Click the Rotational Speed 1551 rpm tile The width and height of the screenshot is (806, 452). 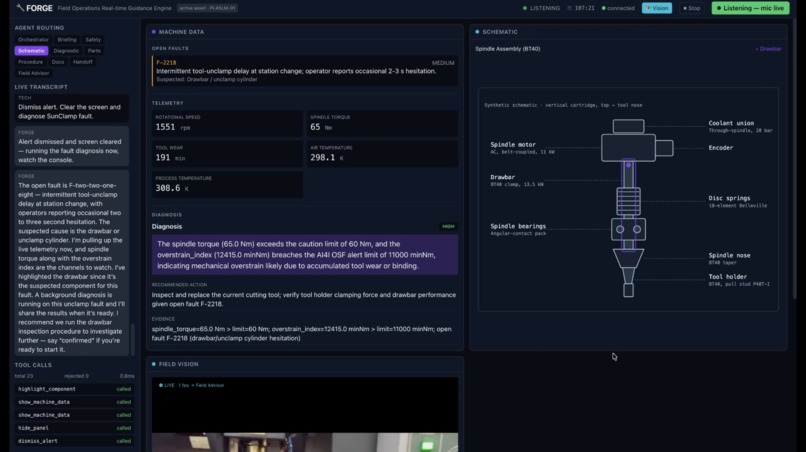(x=227, y=123)
